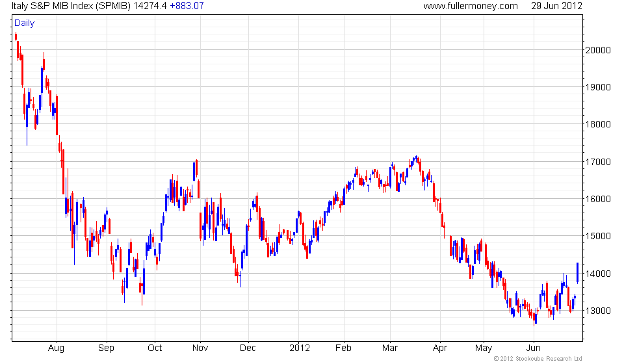Click the 'May' month label
The width and height of the screenshot is (637, 364).
tap(484, 348)
